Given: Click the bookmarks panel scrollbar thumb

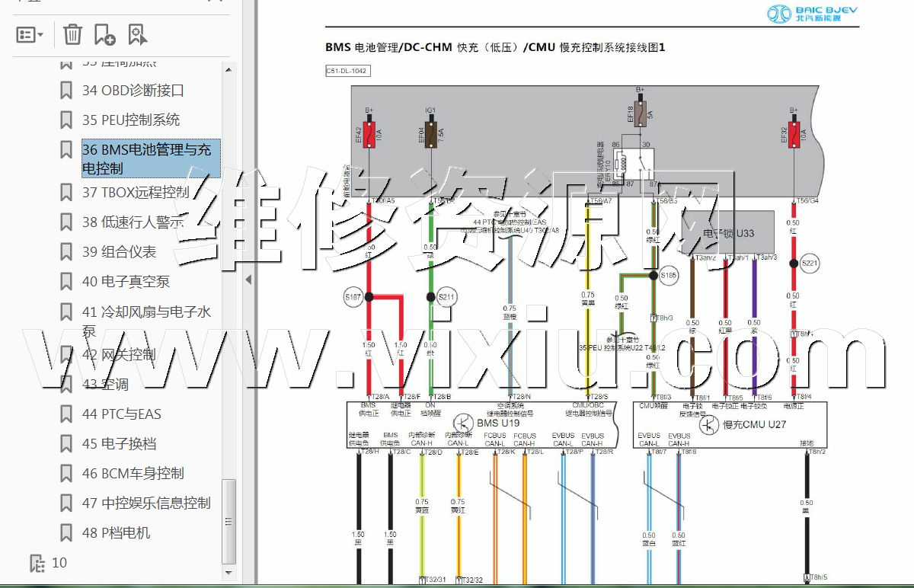Looking at the screenshot, I should click(228, 520).
